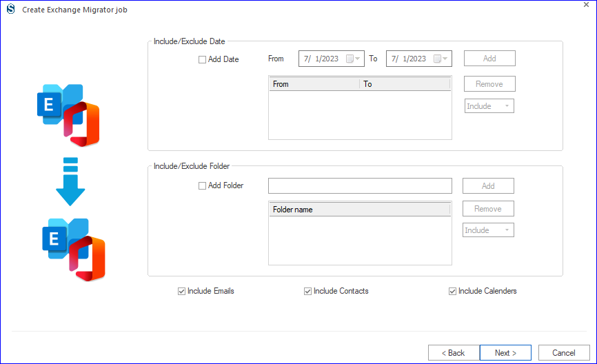Click the Add button for folders
597x364 pixels.
point(488,186)
